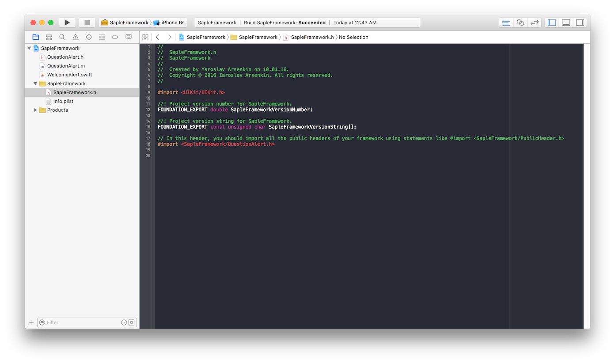615x364 pixels.
Task: Collapse the SapleFramework project root
Action: click(x=29, y=48)
